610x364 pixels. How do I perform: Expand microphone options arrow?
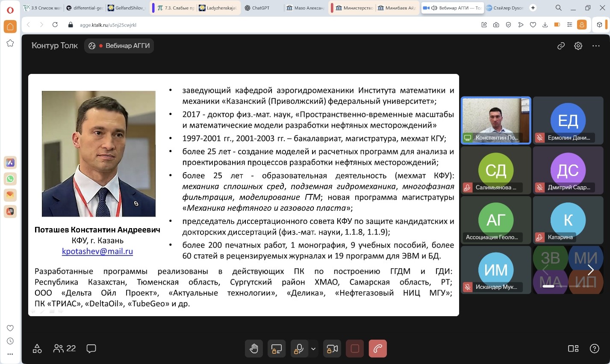(x=313, y=349)
